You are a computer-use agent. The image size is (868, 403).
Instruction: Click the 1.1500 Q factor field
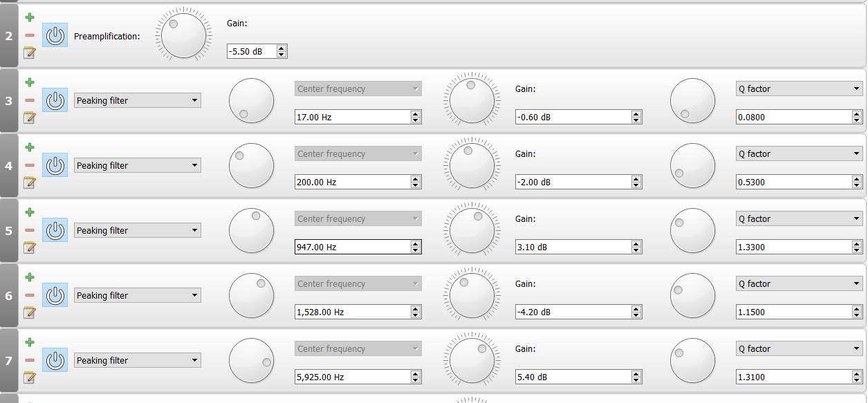point(800,312)
